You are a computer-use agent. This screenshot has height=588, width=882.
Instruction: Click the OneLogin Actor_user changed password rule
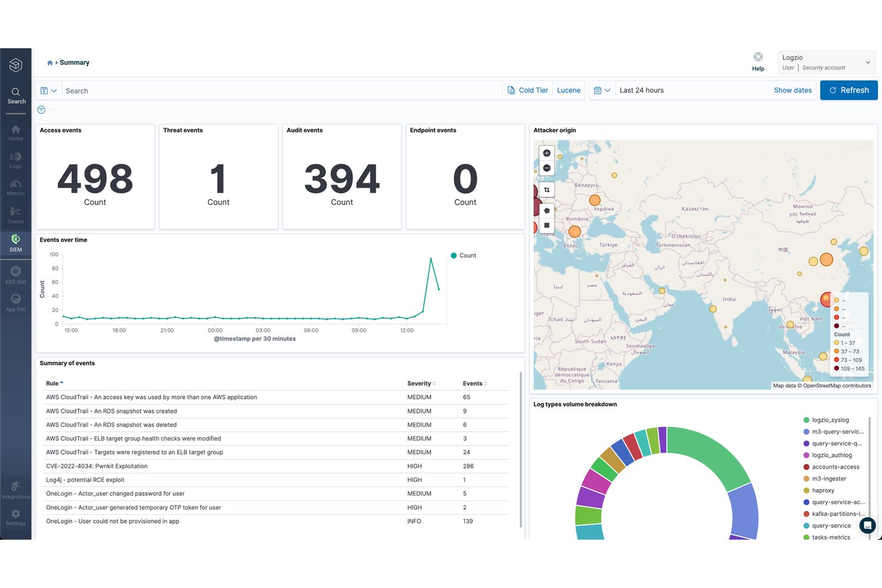115,494
